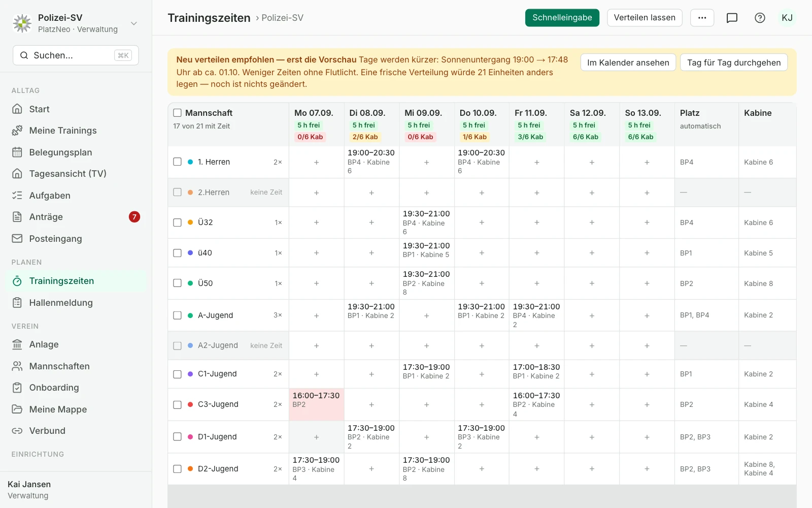Open the Meine Mappe menu item

(x=76, y=409)
